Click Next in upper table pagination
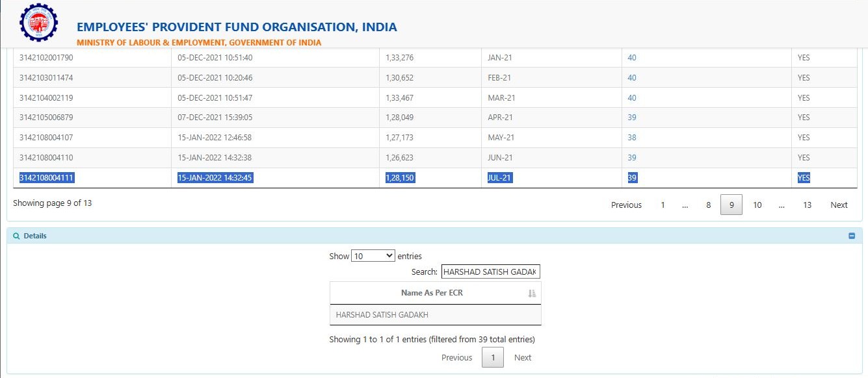Viewport: 868px width, 378px height. [839, 205]
